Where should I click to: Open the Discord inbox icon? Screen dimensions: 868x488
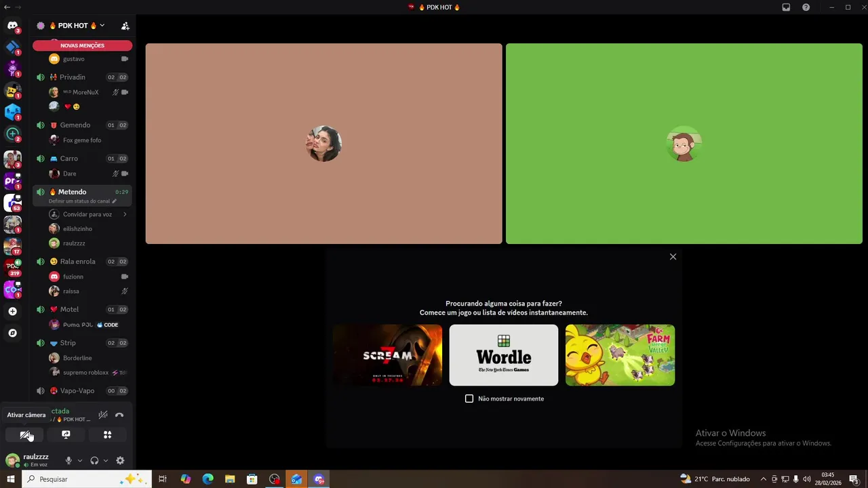[x=786, y=7]
